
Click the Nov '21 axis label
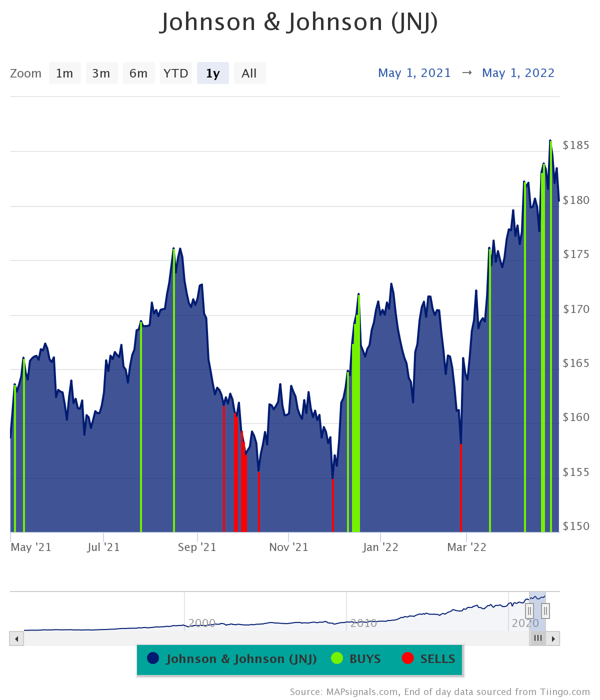pos(288,547)
